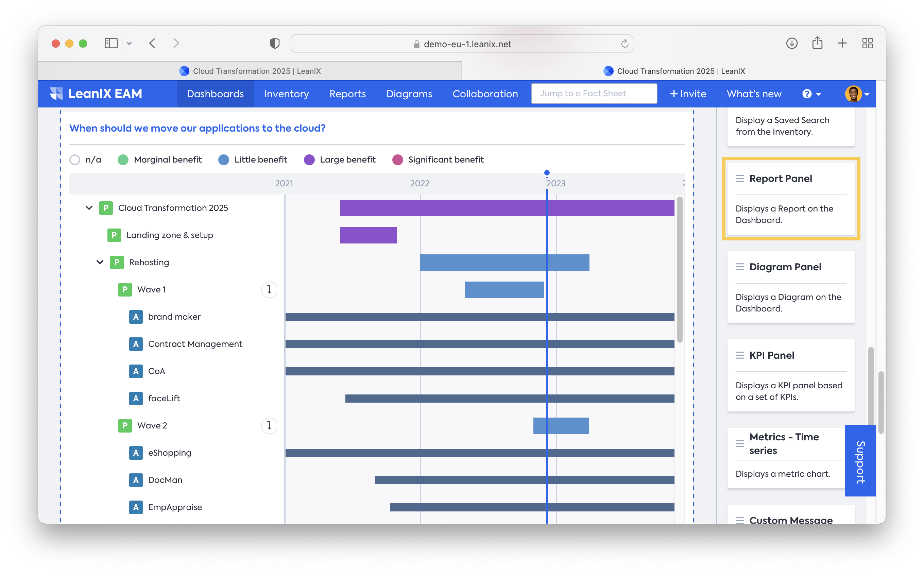Click the Report Panel drag handle icon
Screen dimensions: 924x574
point(740,179)
